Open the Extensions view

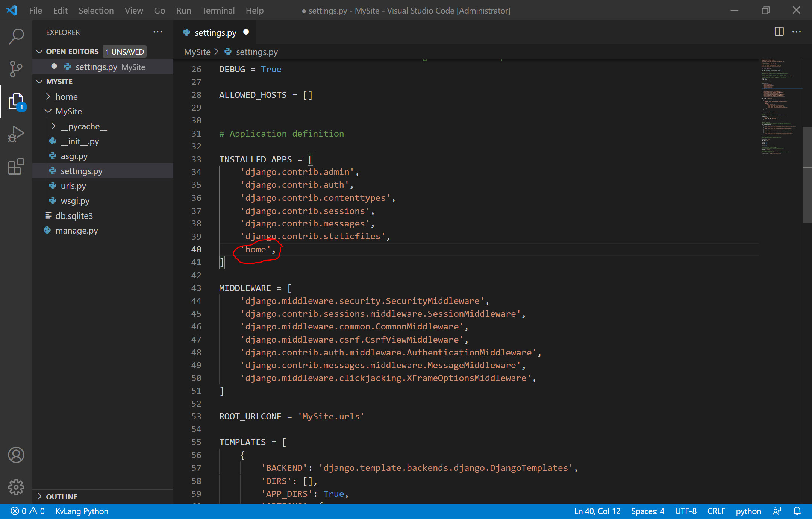(16, 166)
